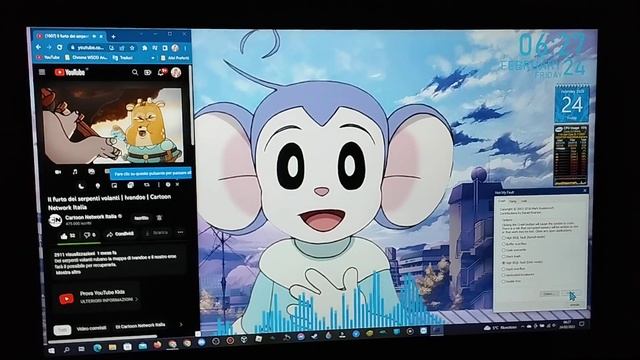This screenshot has height=360, width=640.
Task: Dislike the video with thumbs down
Action: (x=89, y=235)
